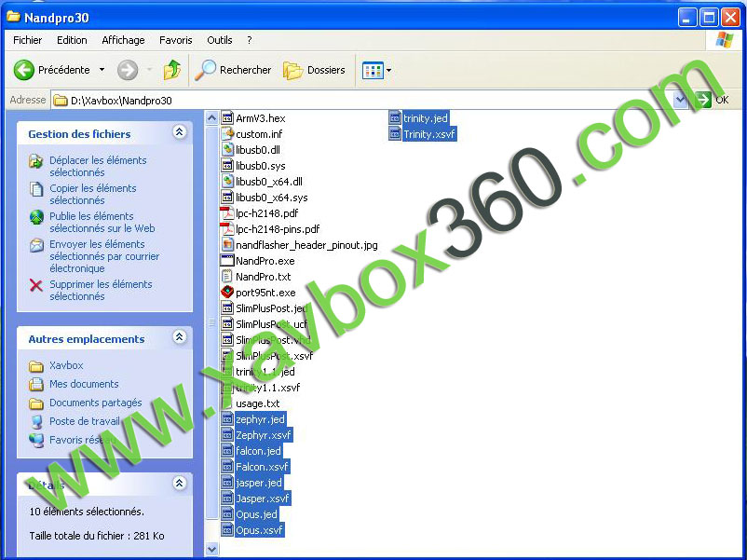
Task: Select the port95nt.exe icon
Action: point(227,293)
